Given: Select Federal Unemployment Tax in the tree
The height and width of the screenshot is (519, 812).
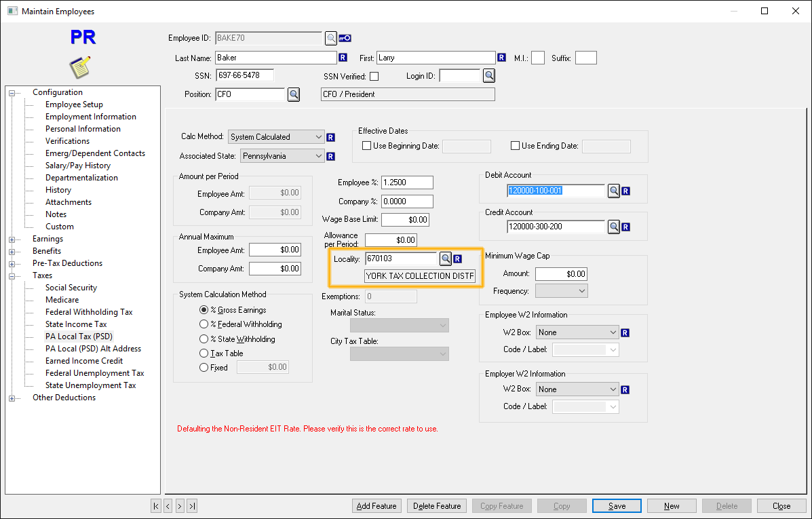Looking at the screenshot, I should pyautogui.click(x=94, y=372).
